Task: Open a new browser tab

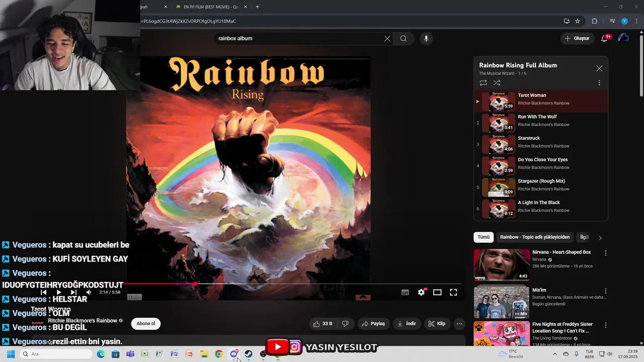Action: click(x=258, y=7)
